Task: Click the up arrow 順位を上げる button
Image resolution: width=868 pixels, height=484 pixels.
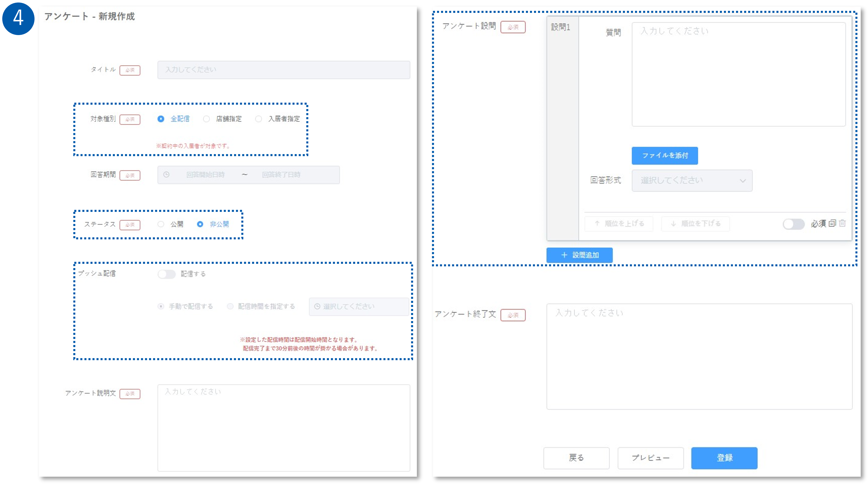Action: pos(619,224)
